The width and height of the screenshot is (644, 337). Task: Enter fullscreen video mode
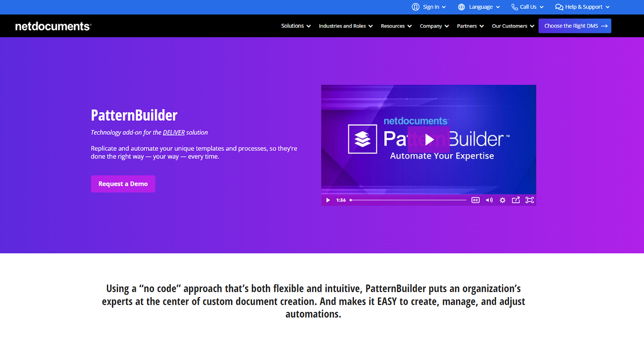[530, 200]
